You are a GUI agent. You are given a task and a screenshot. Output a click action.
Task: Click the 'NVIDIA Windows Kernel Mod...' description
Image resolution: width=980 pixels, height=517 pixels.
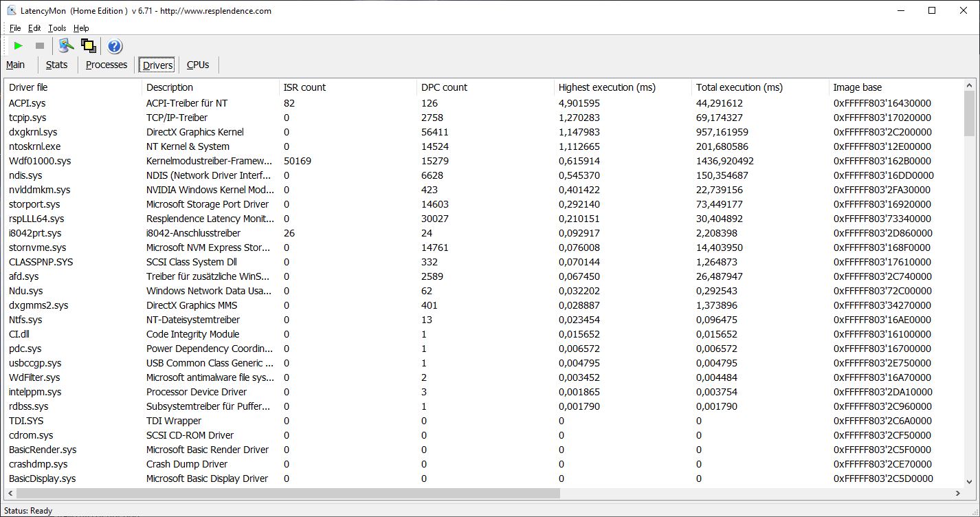(210, 190)
